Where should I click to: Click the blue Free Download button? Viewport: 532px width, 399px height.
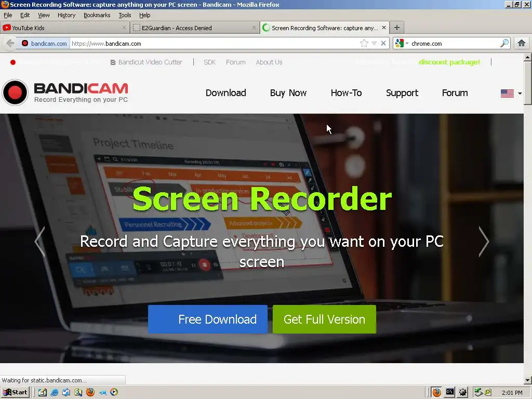click(208, 320)
